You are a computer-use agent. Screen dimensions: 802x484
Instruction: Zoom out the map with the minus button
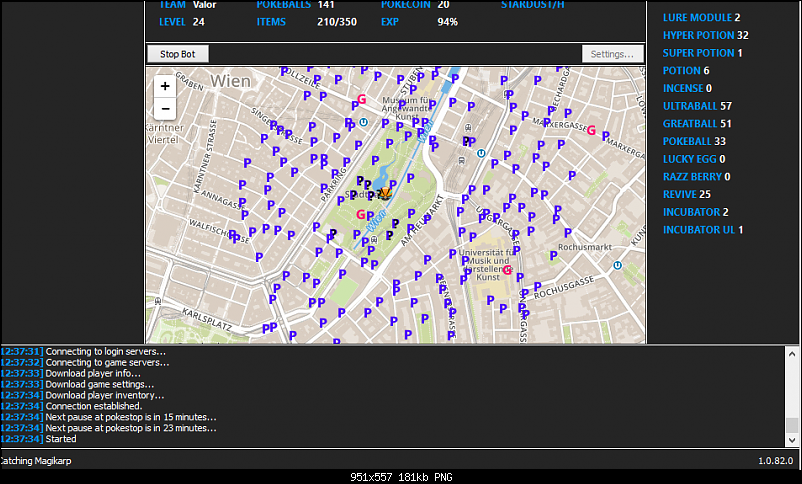[165, 108]
